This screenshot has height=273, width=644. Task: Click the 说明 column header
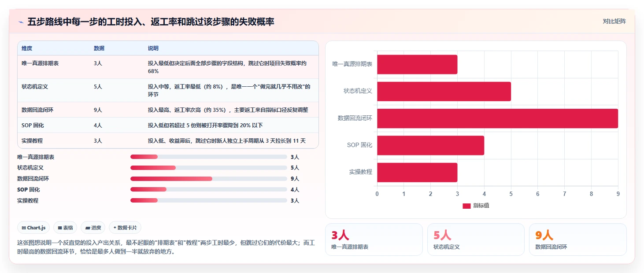click(153, 48)
